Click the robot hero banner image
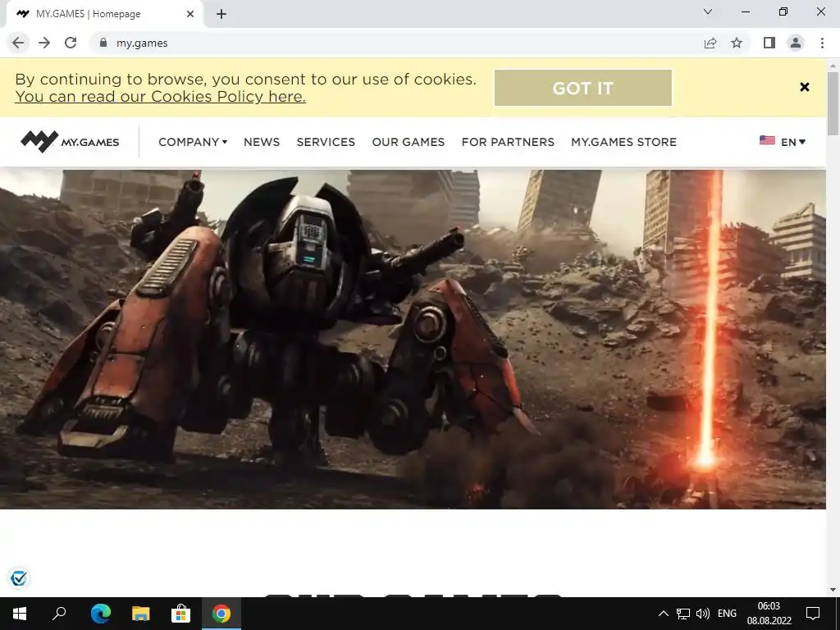Screen dimensions: 840x630 (413, 339)
